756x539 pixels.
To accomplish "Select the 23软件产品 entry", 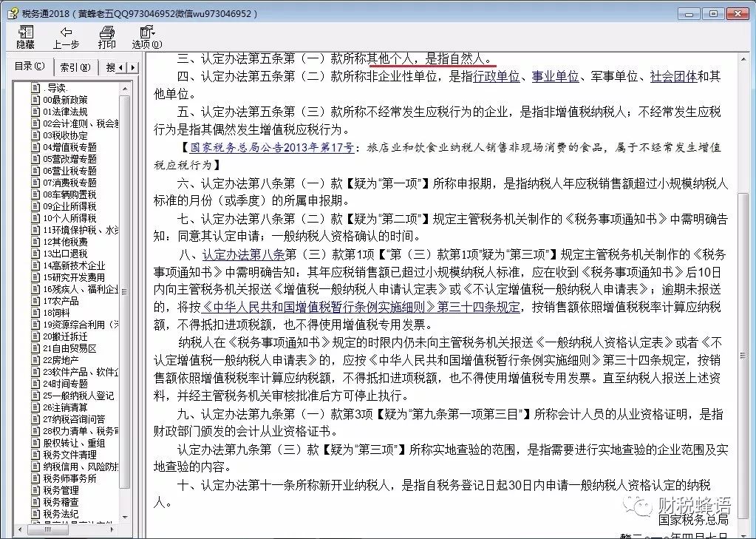I will (81, 372).
